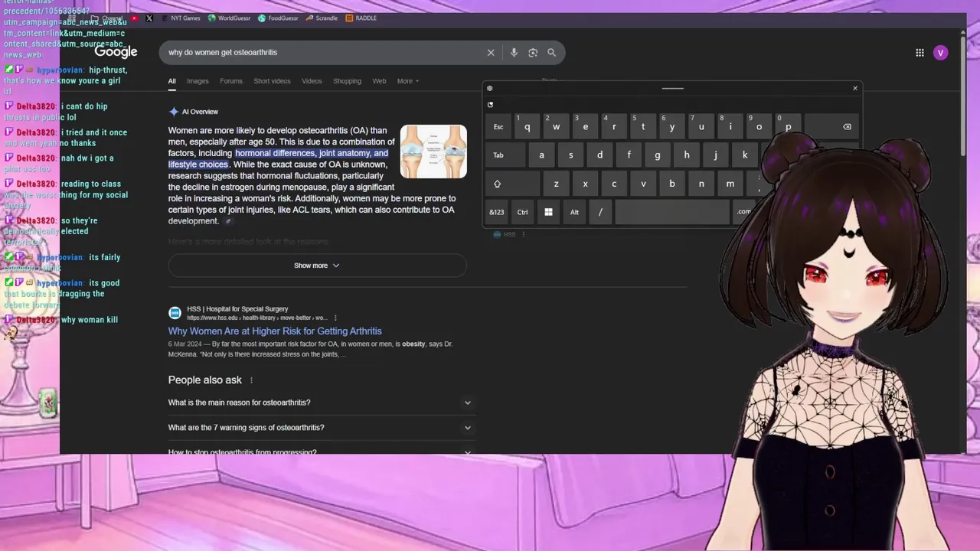Open the FoodGuessr bookmark
Image resolution: width=980 pixels, height=551 pixels.
pyautogui.click(x=279, y=18)
